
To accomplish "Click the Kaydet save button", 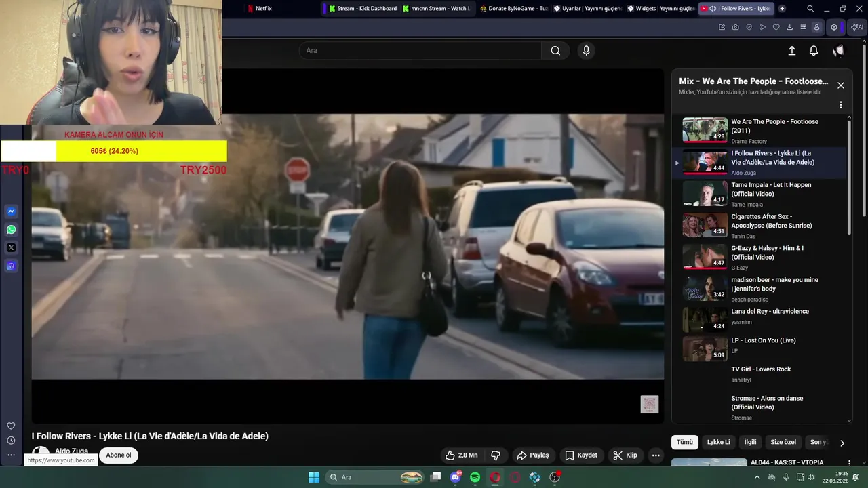I will [x=581, y=455].
